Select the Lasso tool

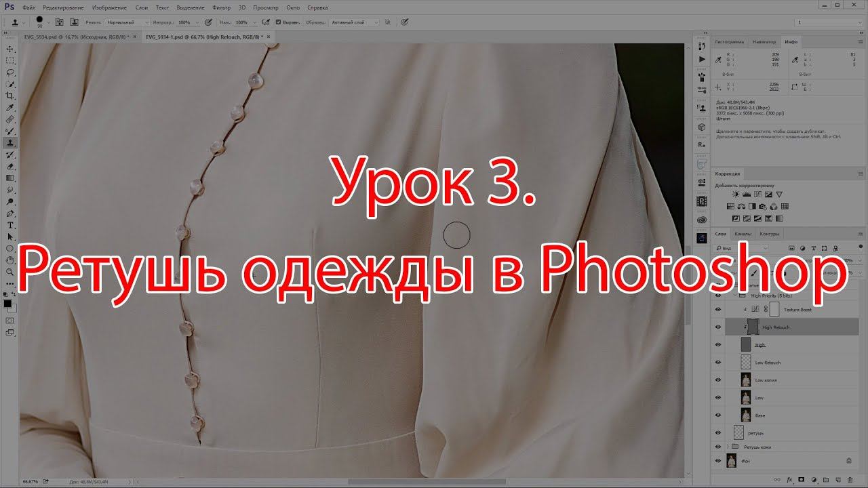tap(10, 73)
